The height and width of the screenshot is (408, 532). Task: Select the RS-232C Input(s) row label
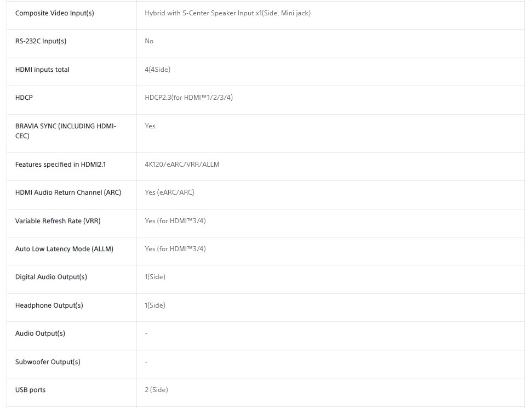pyautogui.click(x=41, y=41)
